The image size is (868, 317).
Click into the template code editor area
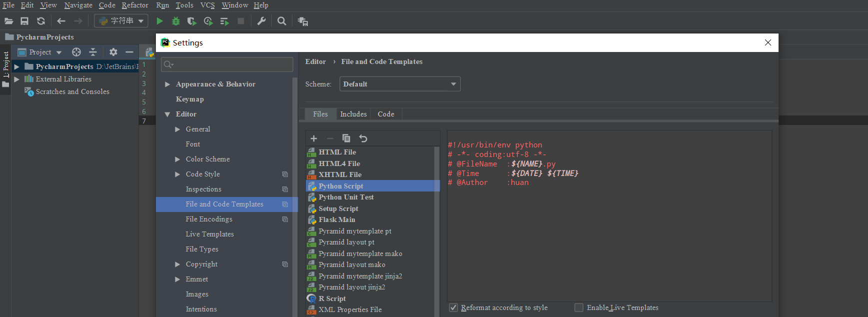coord(609,216)
